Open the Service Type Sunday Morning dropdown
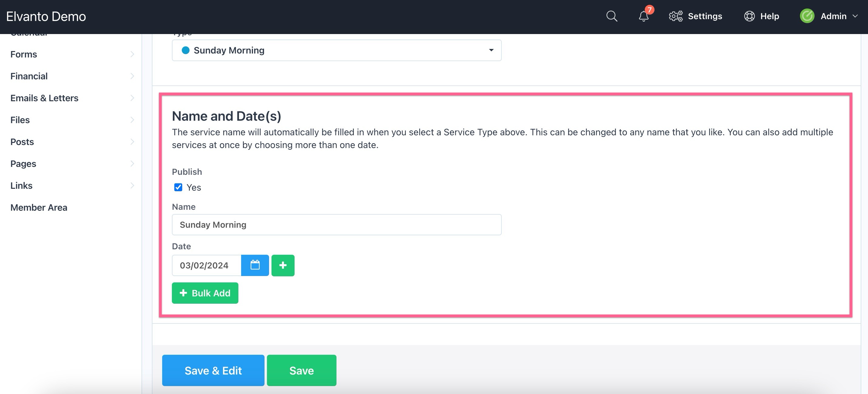 pos(337,50)
